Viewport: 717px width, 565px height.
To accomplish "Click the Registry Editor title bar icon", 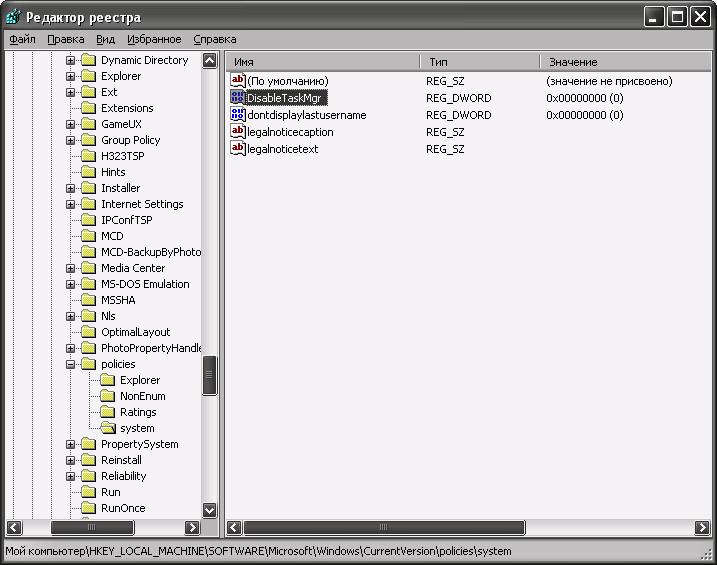I will click(x=13, y=16).
